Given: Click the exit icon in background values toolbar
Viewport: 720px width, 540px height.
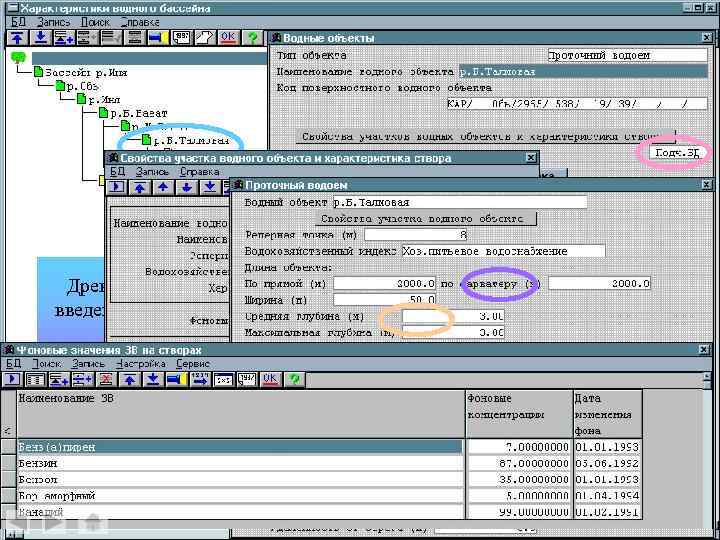Looking at the screenshot, I should pos(12,380).
